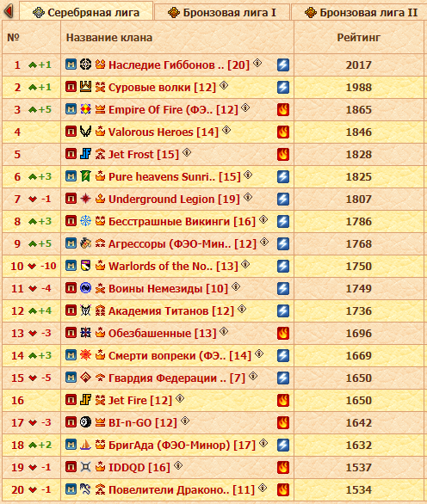Image resolution: width=427 pixels, height=504 pixels.
Task: Open Warlords of the No.. clan link
Action: (173, 266)
